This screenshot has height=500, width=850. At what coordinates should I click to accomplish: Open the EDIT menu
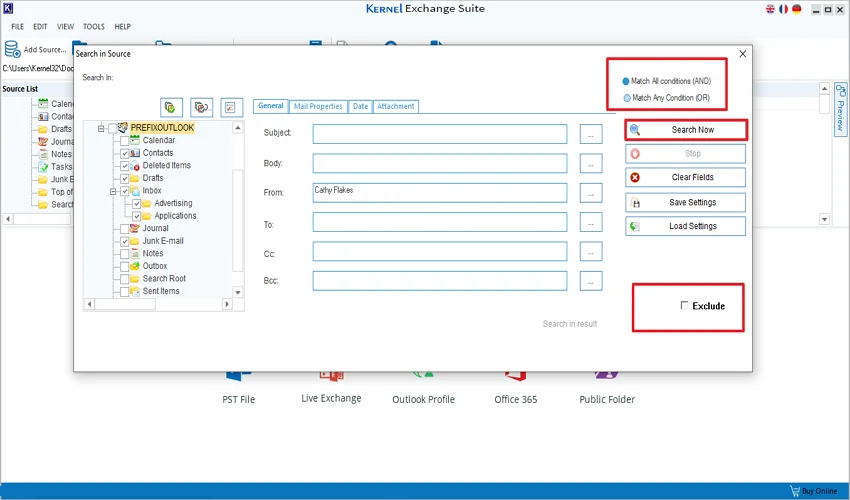[x=40, y=27]
